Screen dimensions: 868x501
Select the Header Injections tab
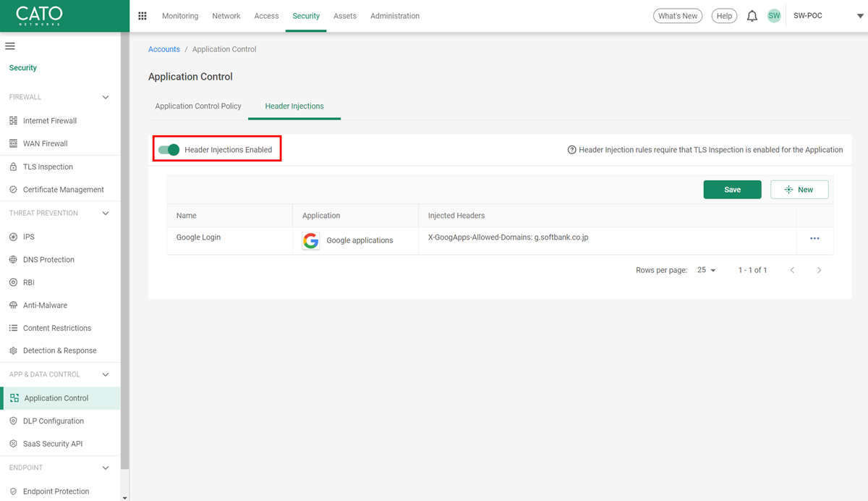point(294,106)
